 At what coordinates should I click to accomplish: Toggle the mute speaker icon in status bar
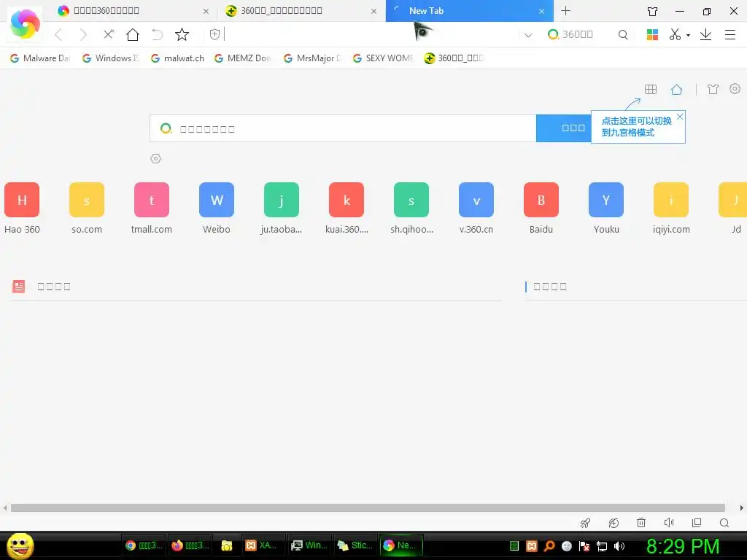click(669, 522)
